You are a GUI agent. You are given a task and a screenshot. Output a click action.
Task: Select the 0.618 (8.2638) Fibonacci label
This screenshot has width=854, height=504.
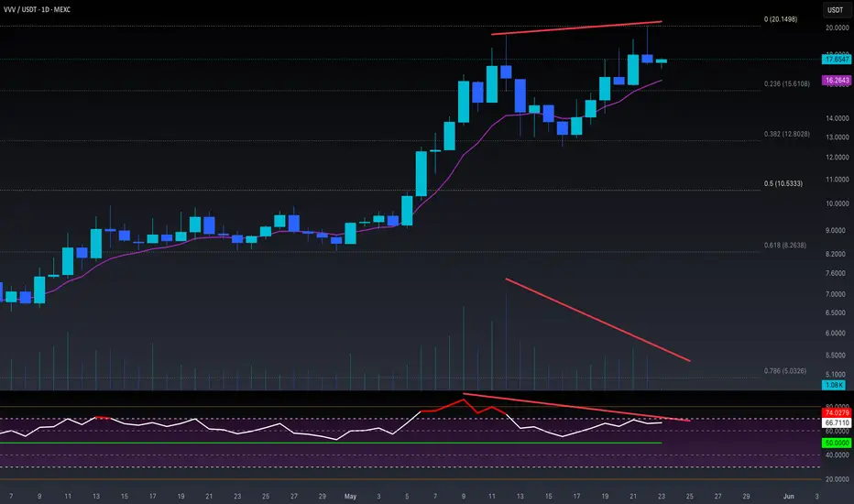click(785, 246)
